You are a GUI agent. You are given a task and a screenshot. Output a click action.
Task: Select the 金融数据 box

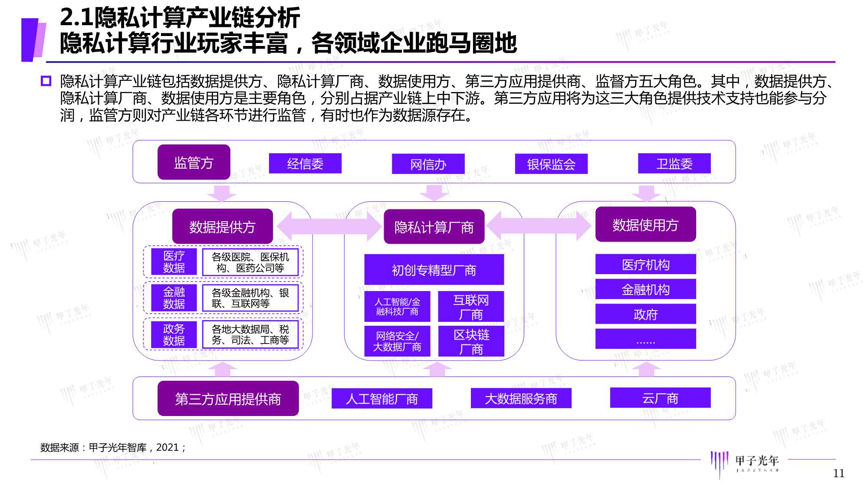click(x=174, y=298)
